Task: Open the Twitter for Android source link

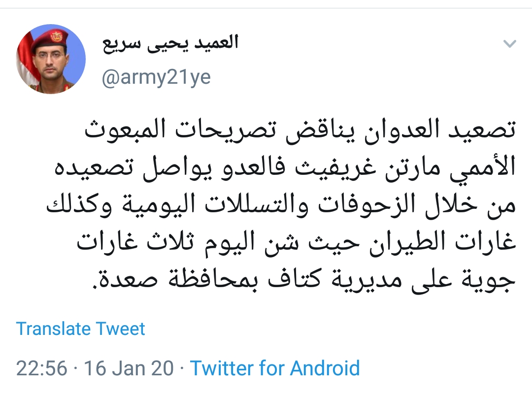Action: coord(275,368)
